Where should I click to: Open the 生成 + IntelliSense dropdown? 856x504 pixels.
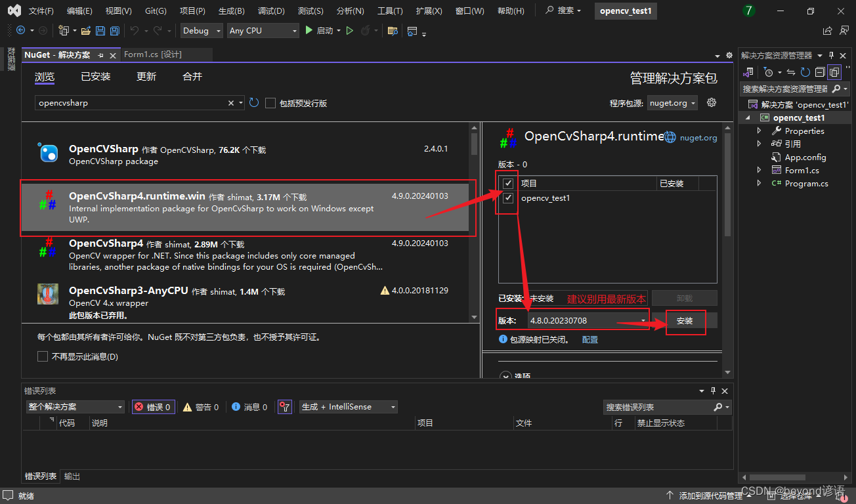pyautogui.click(x=349, y=407)
